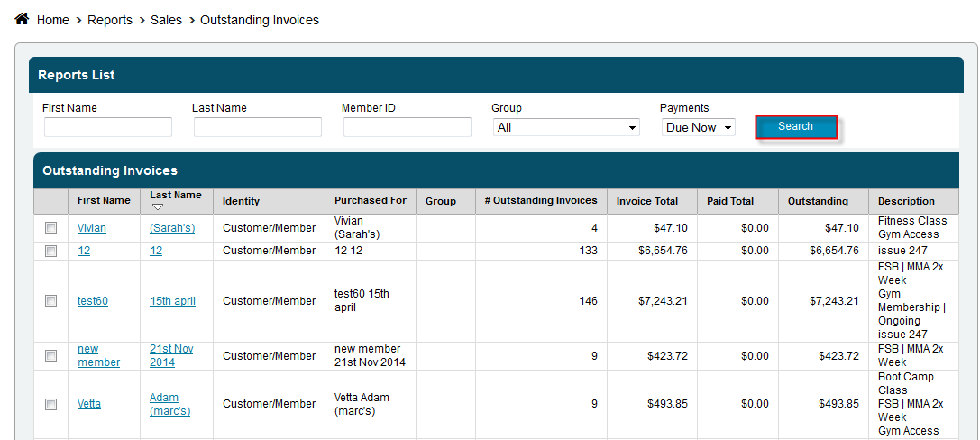Click the sort arrow under Last Name
The height and width of the screenshot is (440, 980).
click(158, 207)
